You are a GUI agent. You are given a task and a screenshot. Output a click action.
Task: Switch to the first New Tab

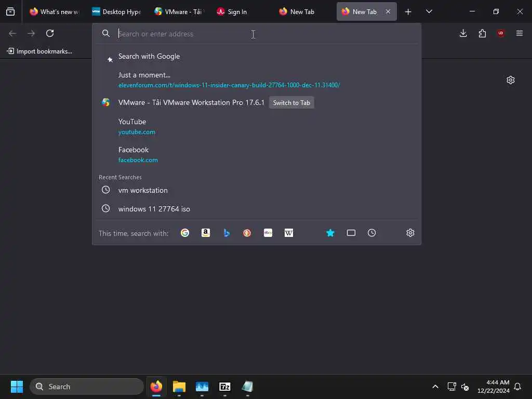[x=303, y=11]
